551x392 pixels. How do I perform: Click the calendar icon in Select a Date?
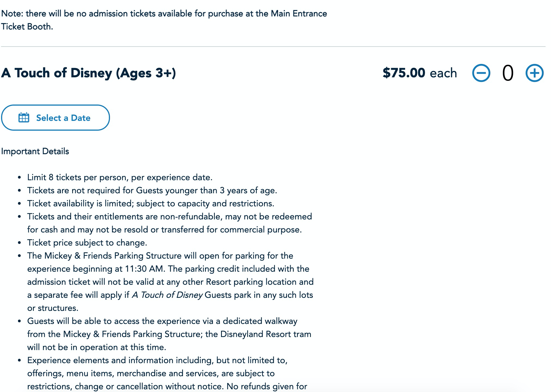[24, 118]
